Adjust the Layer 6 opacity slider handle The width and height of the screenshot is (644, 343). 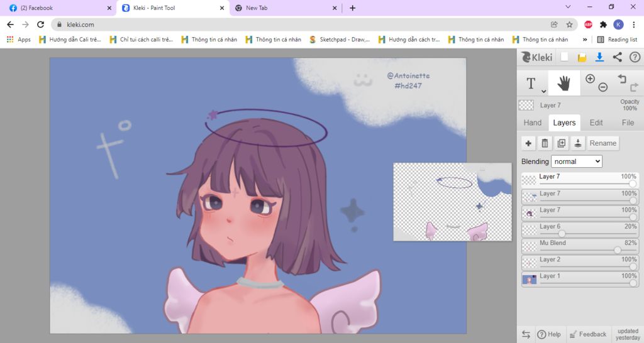point(562,234)
